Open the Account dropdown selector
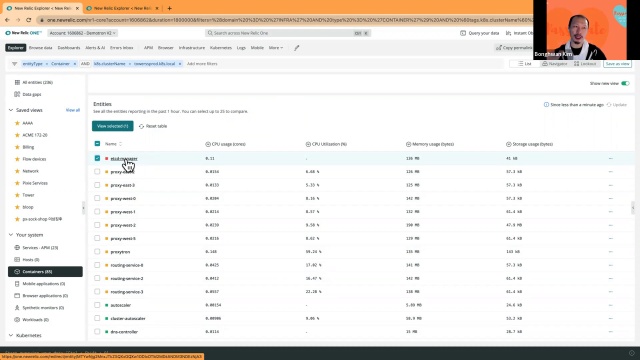640x360 pixels. 82,33
